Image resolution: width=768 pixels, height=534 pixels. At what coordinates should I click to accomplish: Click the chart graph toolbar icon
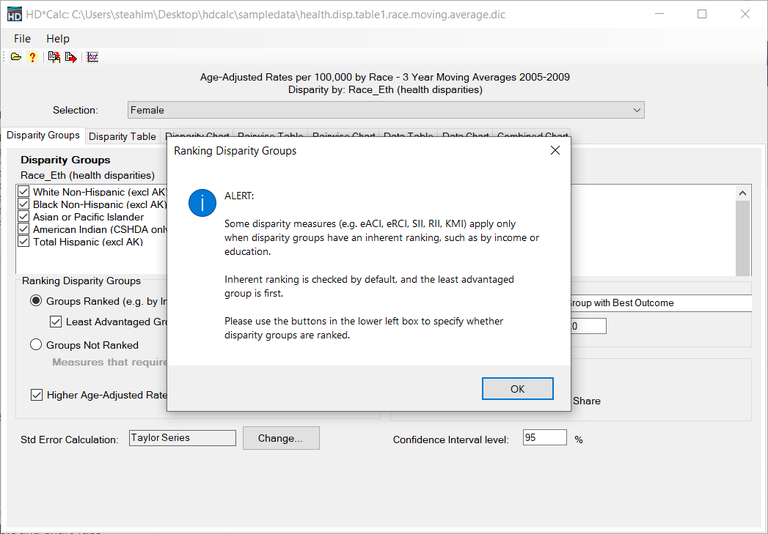[x=93, y=58]
